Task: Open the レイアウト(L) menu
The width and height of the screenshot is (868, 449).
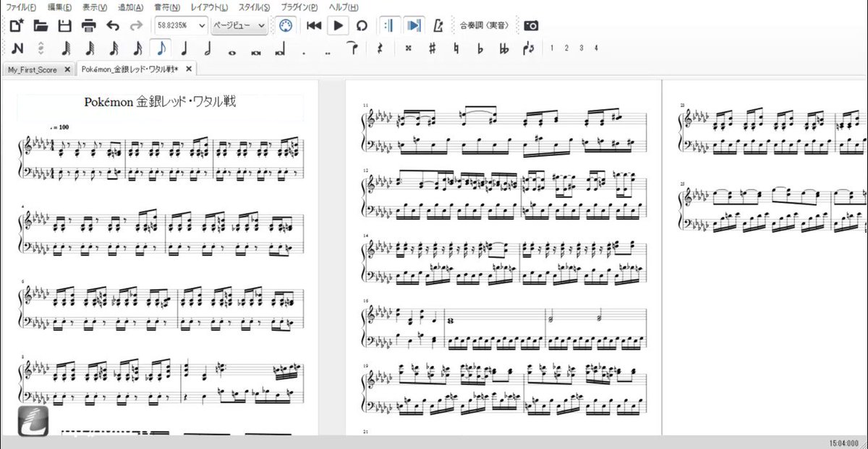Action: click(x=209, y=7)
